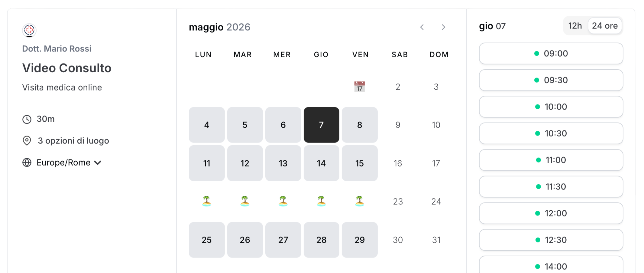Show the 3 opzioni di luogo

tap(73, 141)
